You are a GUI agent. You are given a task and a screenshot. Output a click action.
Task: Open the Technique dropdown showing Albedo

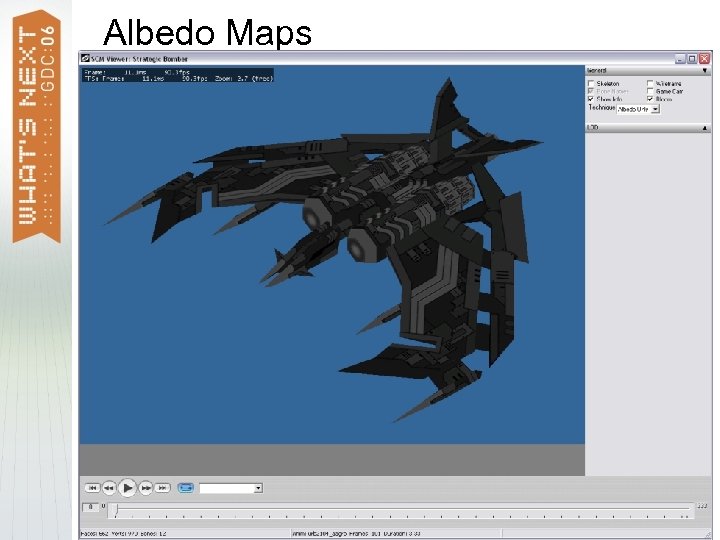pos(655,109)
